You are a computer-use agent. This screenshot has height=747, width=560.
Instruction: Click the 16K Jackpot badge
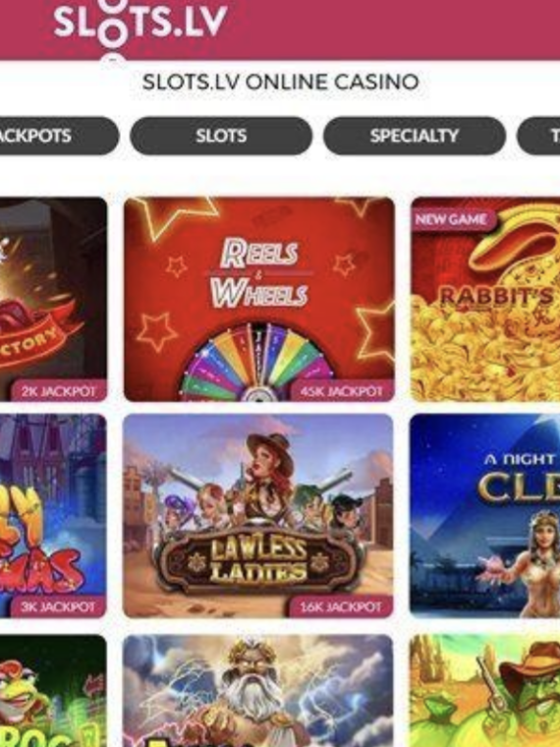coord(341,607)
